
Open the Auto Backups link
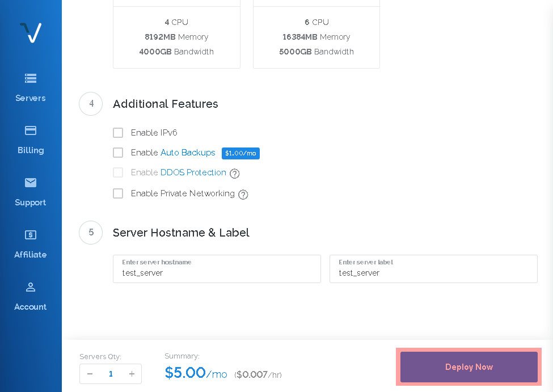[188, 153]
